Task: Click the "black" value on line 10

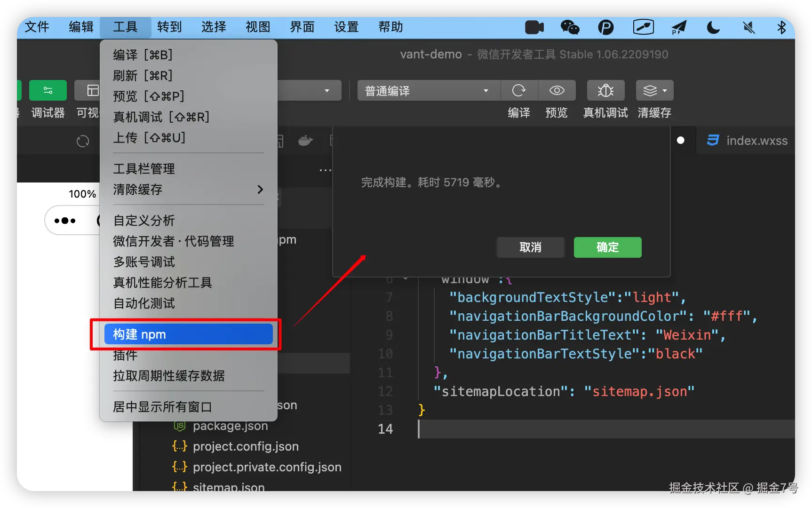Action: (676, 354)
